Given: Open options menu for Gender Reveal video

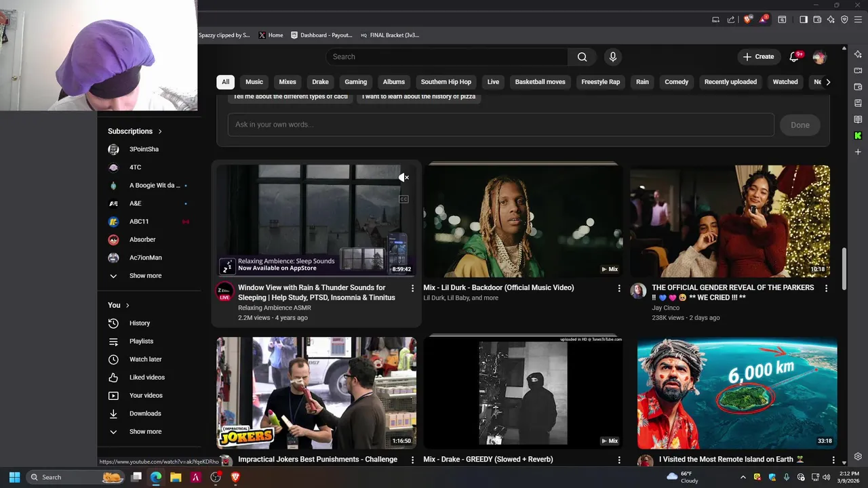Looking at the screenshot, I should pos(826,288).
